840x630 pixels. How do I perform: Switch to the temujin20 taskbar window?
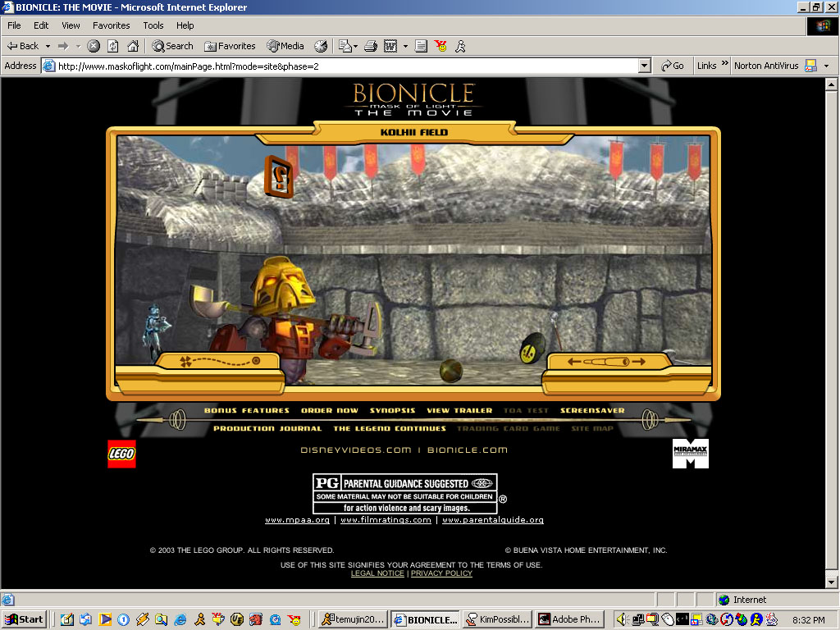coord(354,619)
